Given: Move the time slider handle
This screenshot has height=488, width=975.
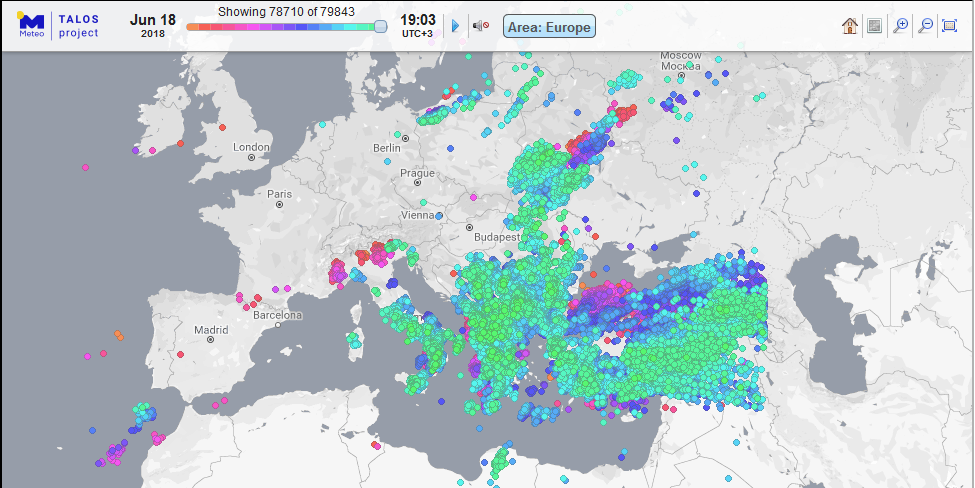Looking at the screenshot, I should pos(381,26).
